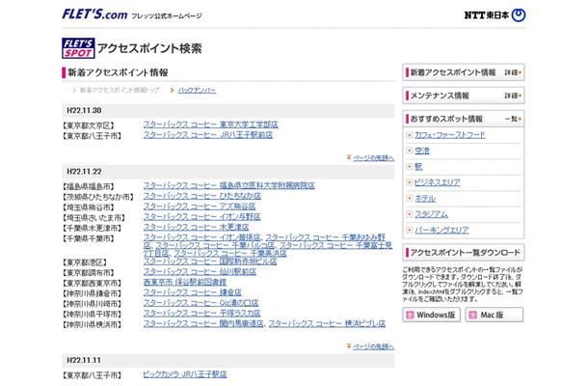Open 駅 category link
Image resolution: width=588 pixels, height=386 pixels.
[x=418, y=167]
